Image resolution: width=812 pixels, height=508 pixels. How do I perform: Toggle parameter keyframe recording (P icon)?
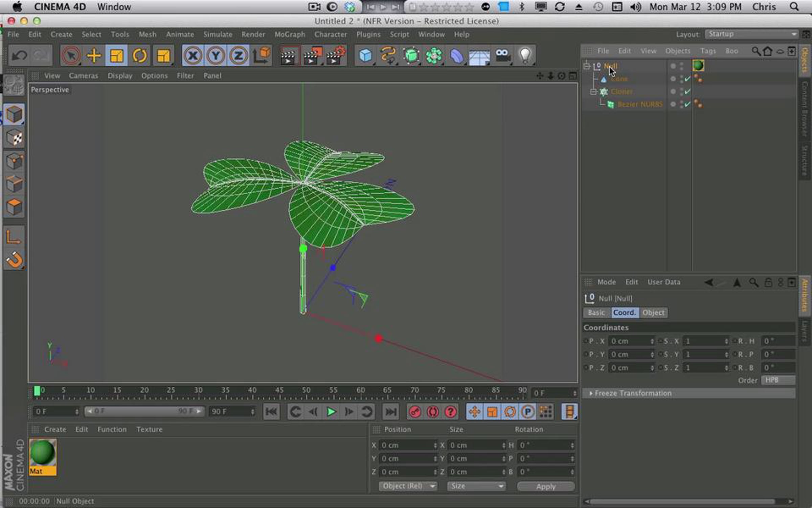pyautogui.click(x=527, y=412)
